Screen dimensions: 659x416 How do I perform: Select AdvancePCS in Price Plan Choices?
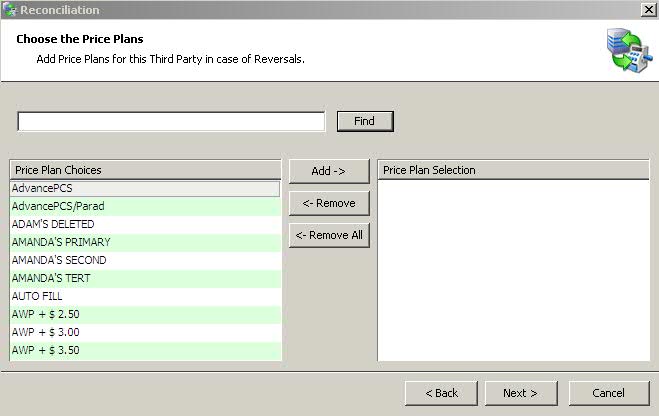(x=145, y=188)
